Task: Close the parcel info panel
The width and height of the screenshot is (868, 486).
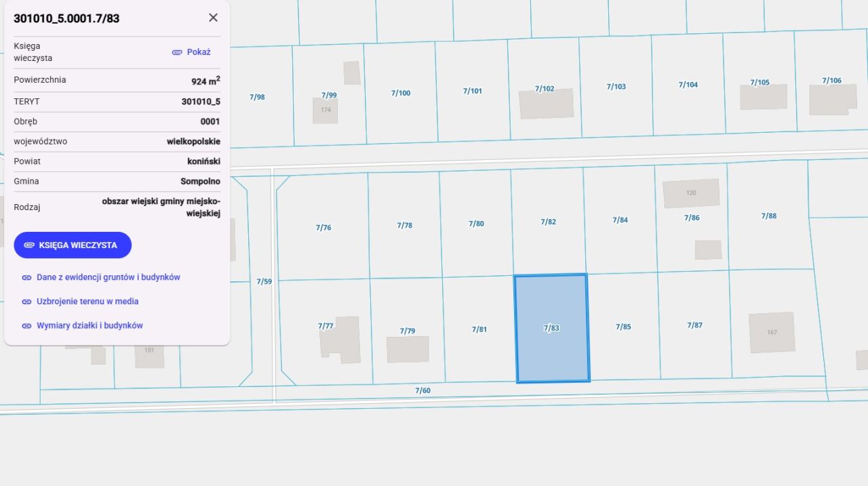Action: click(213, 18)
